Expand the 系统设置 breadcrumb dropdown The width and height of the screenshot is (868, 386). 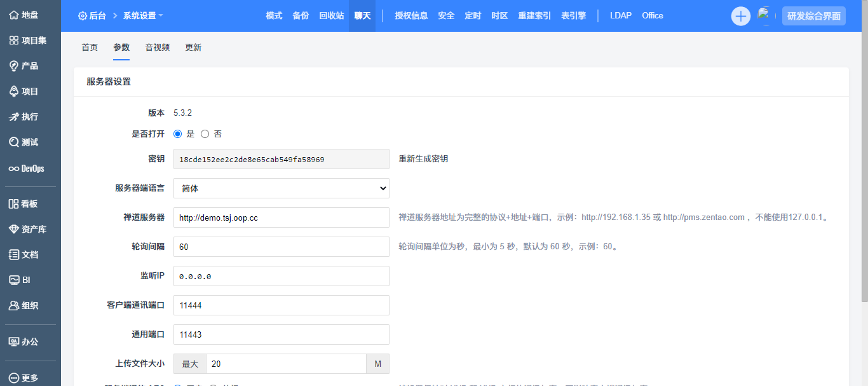click(x=142, y=16)
